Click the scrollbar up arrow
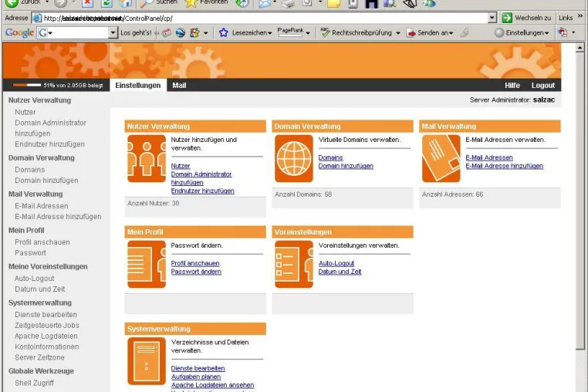588x392 pixels. pos(580,48)
